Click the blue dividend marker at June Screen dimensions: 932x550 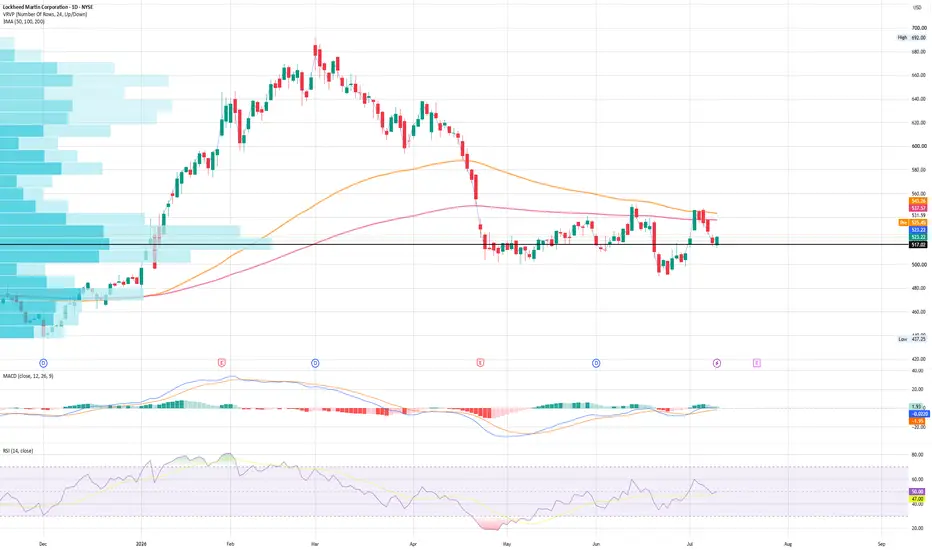pyautogui.click(x=596, y=363)
